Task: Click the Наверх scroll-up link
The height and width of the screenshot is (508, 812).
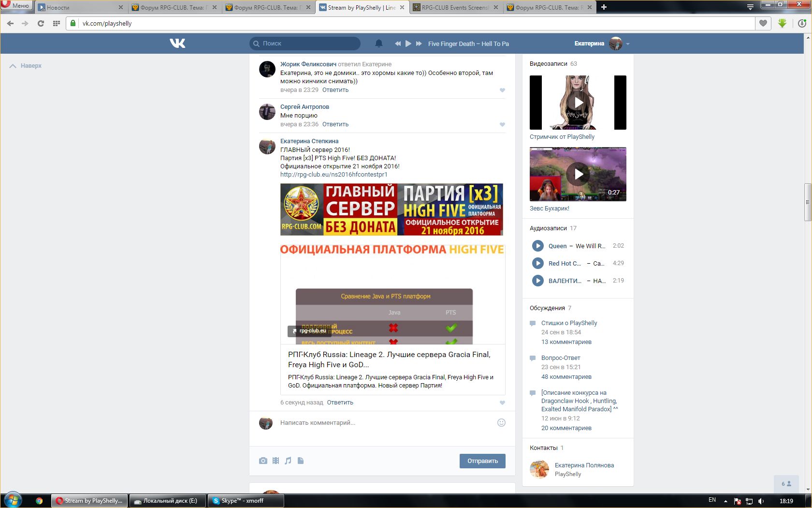Action: [26, 66]
